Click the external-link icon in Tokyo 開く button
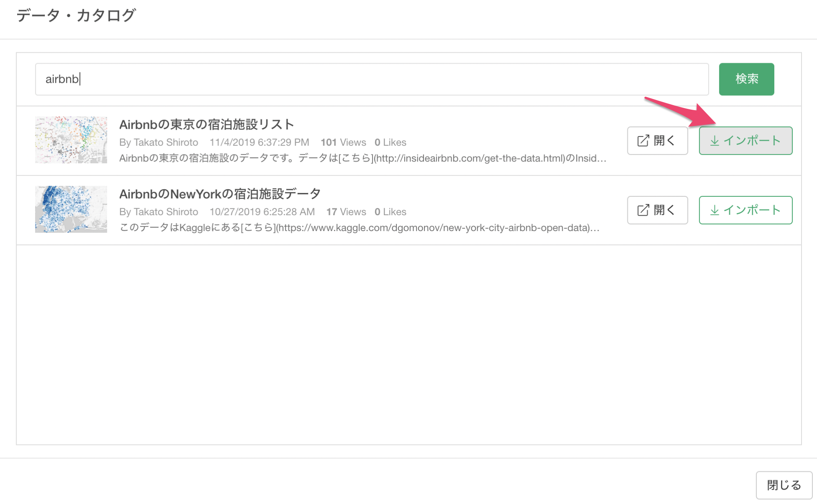817x504 pixels. (x=643, y=141)
